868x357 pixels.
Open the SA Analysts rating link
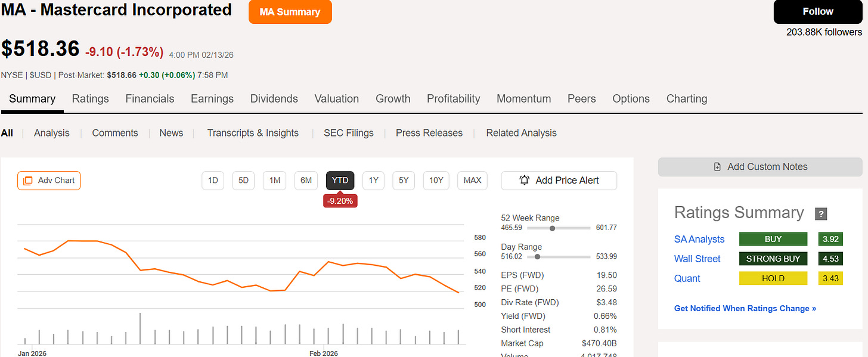click(699, 239)
